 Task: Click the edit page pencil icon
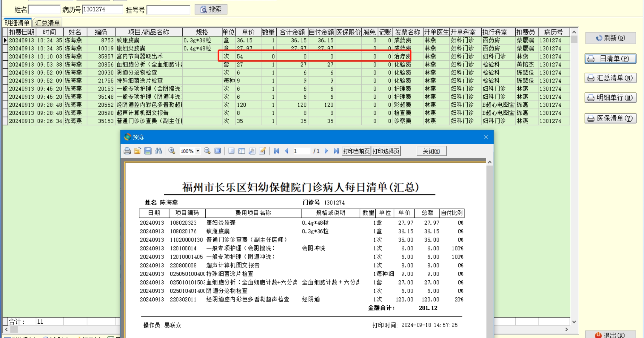(x=262, y=151)
